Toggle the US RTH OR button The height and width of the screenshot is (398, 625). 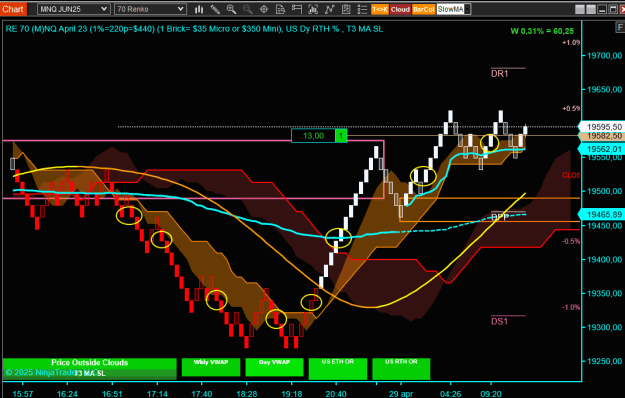coord(401,369)
